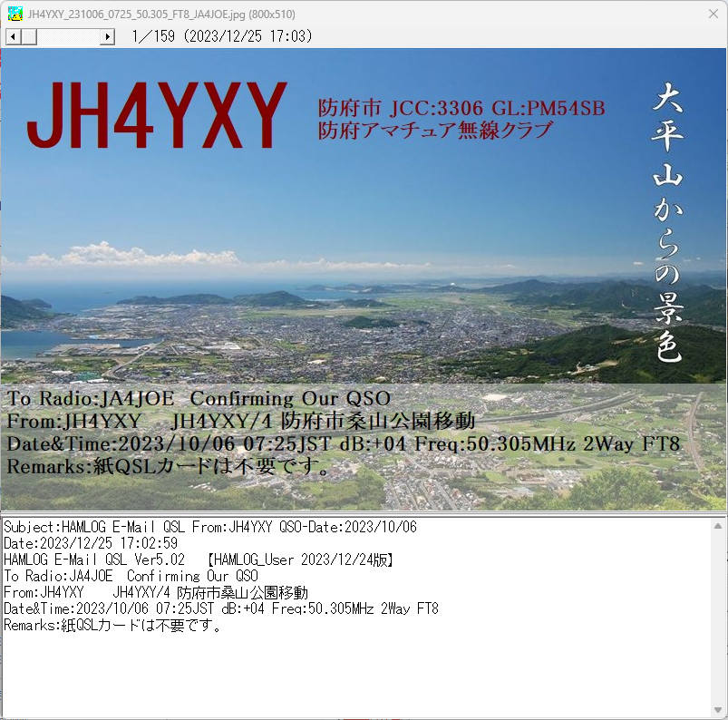728x720 pixels.
Task: Click Remarks line in text pane
Action: point(112,625)
